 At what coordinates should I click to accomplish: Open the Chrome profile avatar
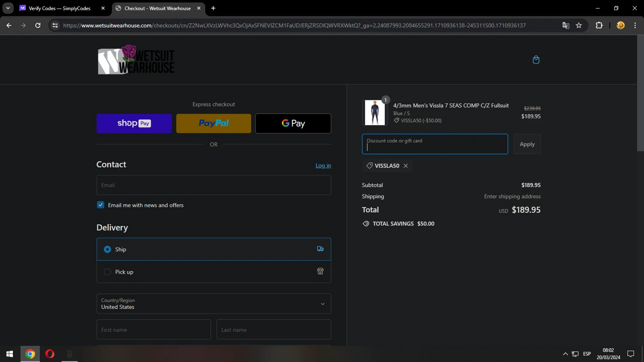point(620,25)
